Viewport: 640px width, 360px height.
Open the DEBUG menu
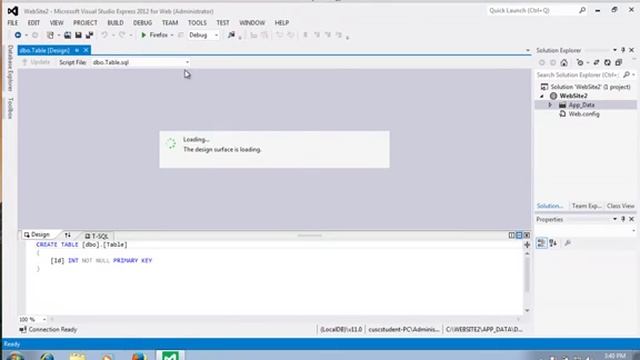tap(142, 23)
